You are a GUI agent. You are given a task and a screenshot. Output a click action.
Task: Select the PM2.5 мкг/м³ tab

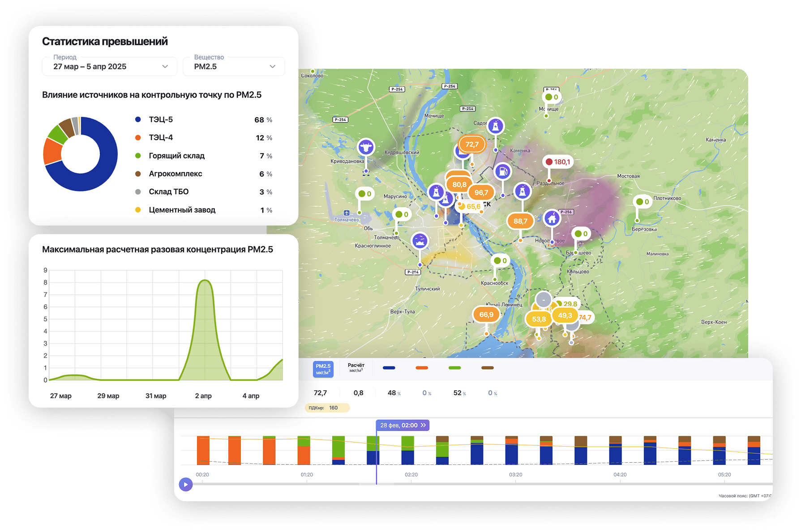click(323, 369)
